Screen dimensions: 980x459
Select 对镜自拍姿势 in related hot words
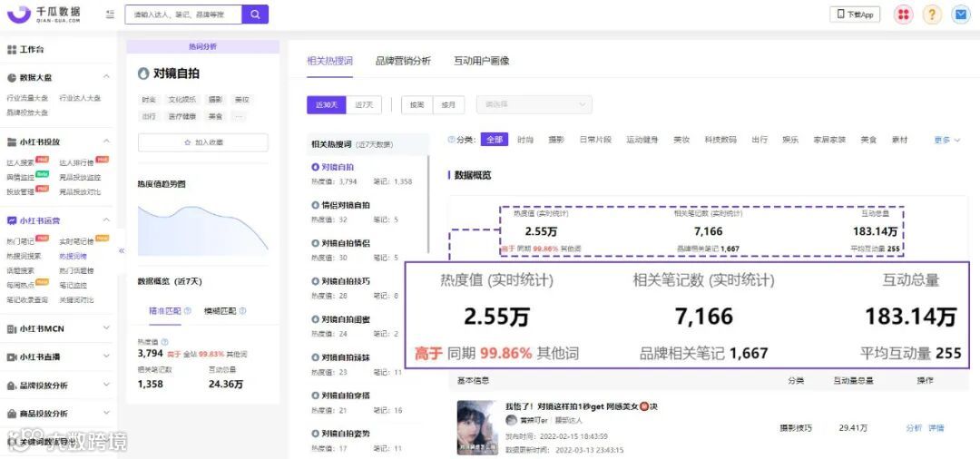(345, 434)
